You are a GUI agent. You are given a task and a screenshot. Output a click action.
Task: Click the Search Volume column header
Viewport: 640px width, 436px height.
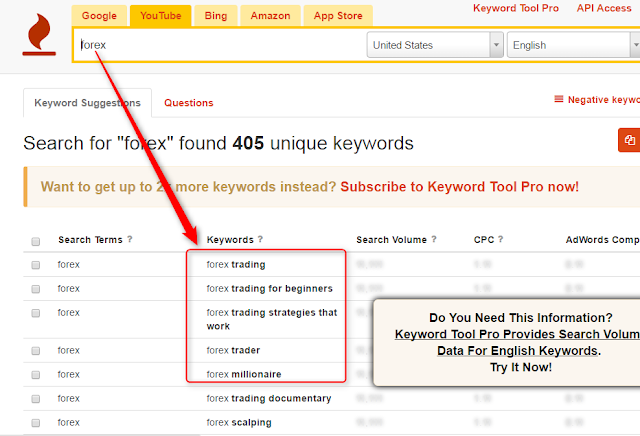[x=391, y=240]
